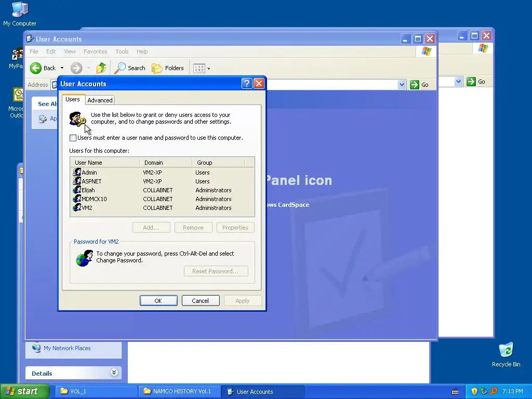Cancel the User Accounts dialog

[201, 301]
